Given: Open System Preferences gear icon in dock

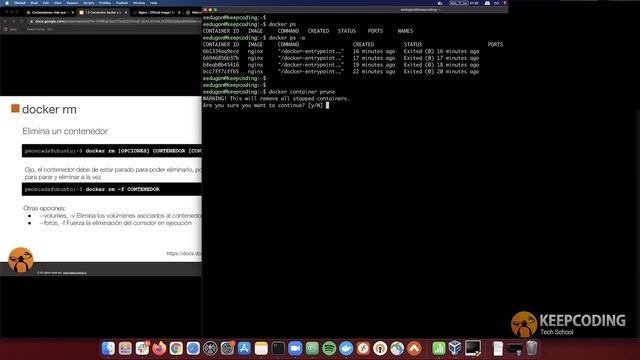Looking at the screenshot, I should coord(227,348).
